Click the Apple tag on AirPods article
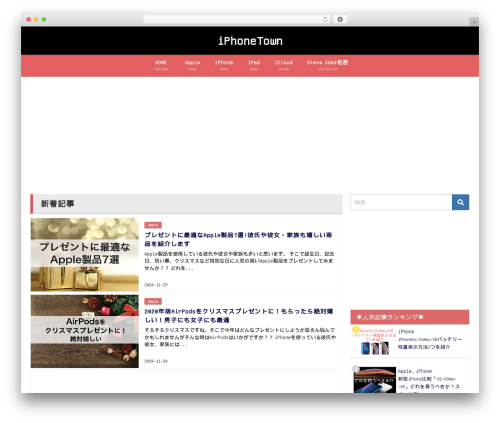 (153, 301)
